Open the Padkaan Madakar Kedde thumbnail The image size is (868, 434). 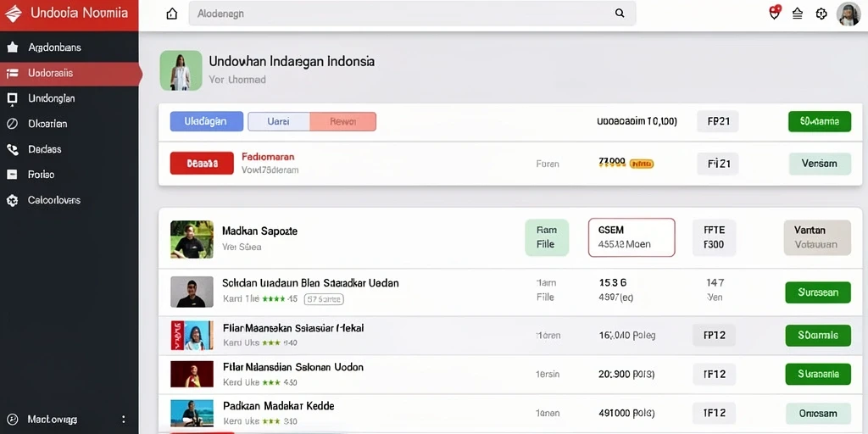coord(192,413)
